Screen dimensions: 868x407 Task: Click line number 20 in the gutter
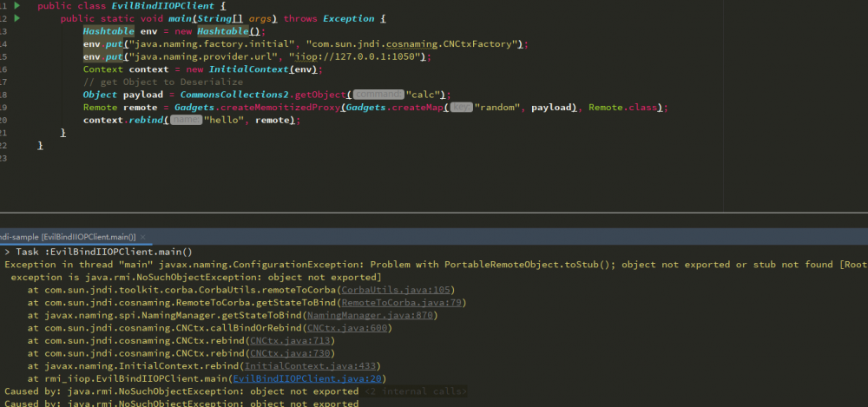(3, 120)
